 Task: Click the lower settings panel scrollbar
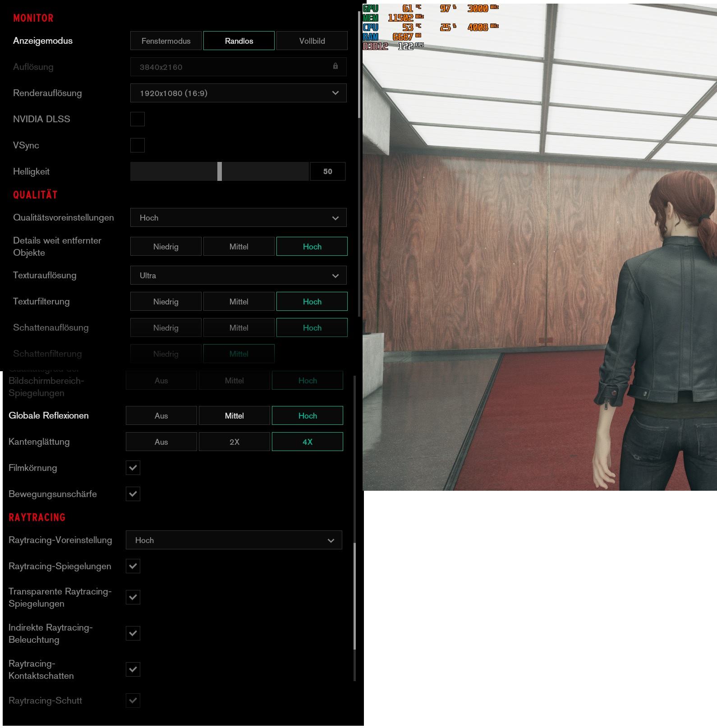coord(355,595)
